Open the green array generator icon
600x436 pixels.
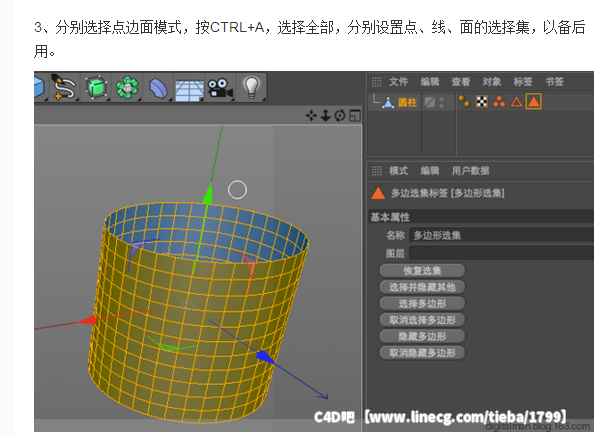(x=126, y=88)
